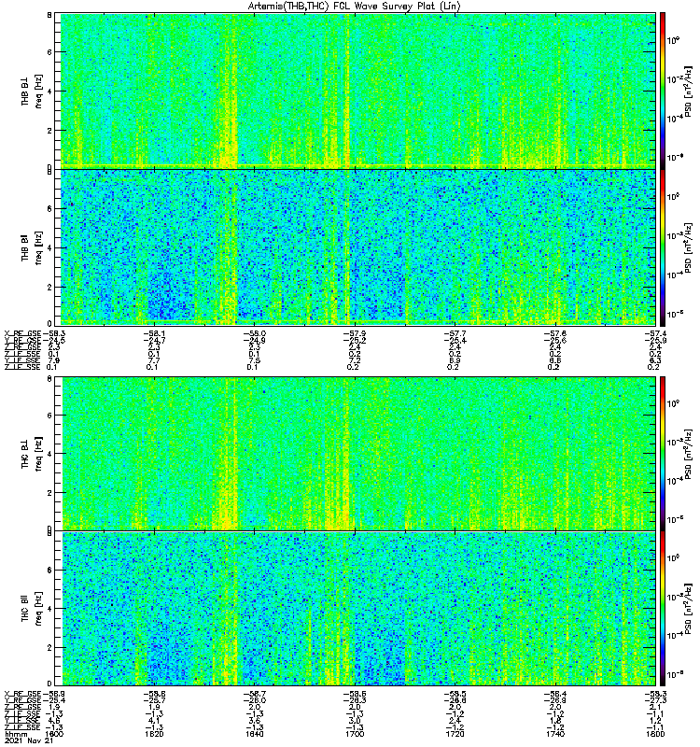
Task: Click the 'PSD [nT²/Hz]' label of THC B∥ colorbar
Action: [689, 609]
